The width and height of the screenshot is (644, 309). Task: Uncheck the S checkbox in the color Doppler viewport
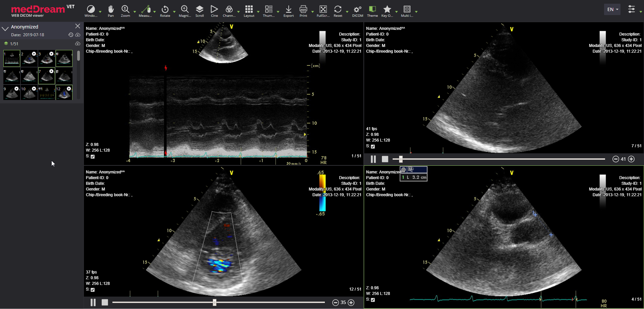[93, 290]
